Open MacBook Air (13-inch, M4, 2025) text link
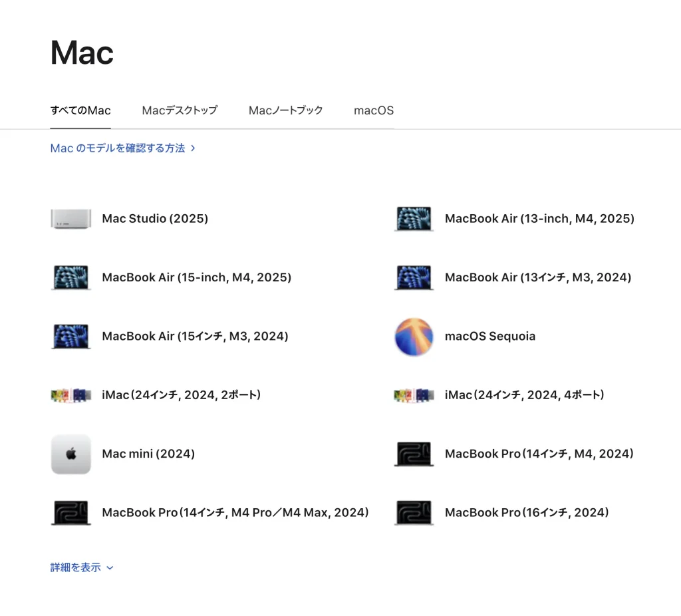 (x=539, y=218)
